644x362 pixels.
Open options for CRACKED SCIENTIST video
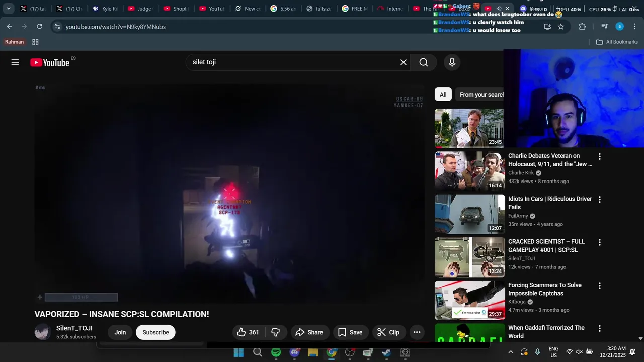point(599,242)
